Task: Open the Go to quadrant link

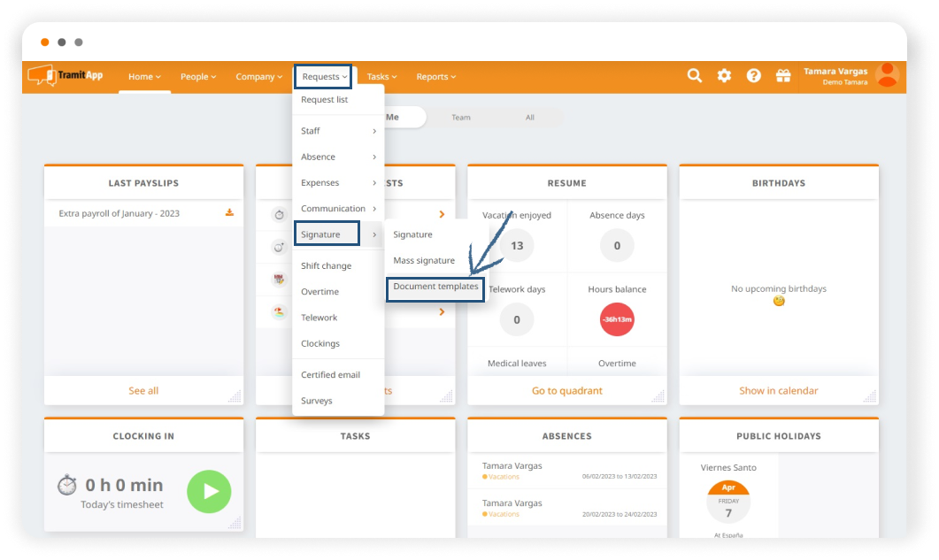Action: coord(566,390)
